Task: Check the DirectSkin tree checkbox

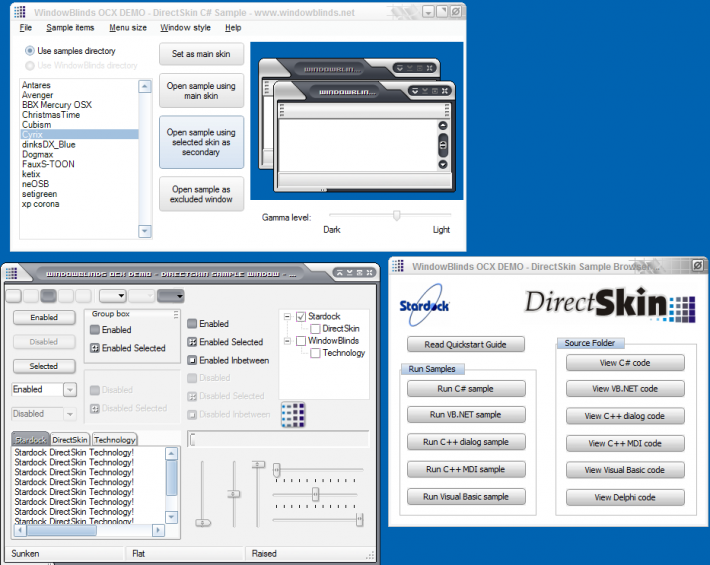Action: [x=316, y=329]
